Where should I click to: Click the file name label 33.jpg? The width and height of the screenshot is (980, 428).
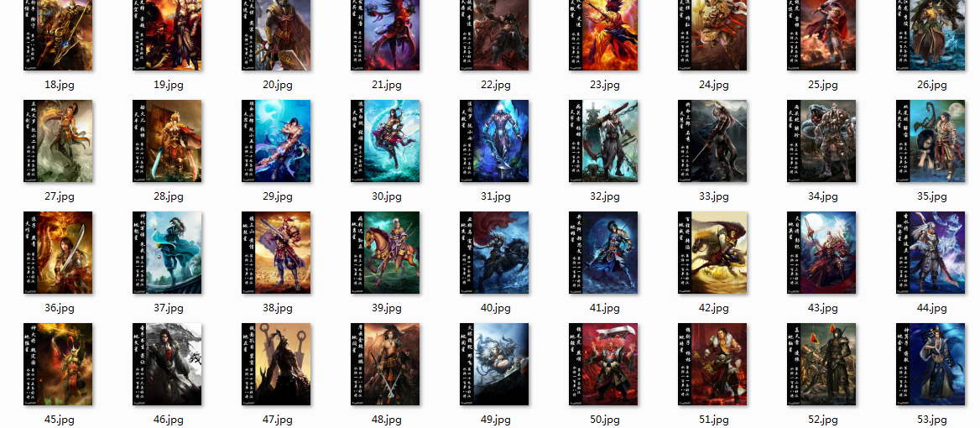[714, 196]
